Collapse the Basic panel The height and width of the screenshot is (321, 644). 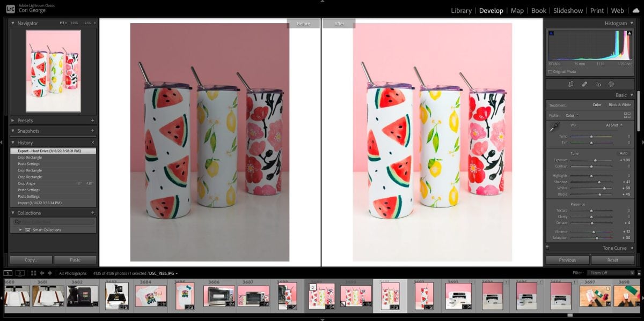[631, 95]
